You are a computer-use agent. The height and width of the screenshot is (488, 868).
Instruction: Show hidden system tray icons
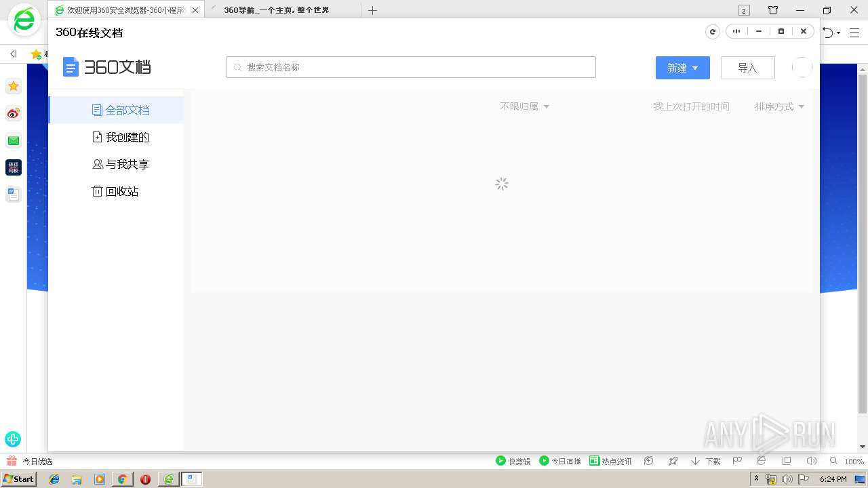[757, 479]
